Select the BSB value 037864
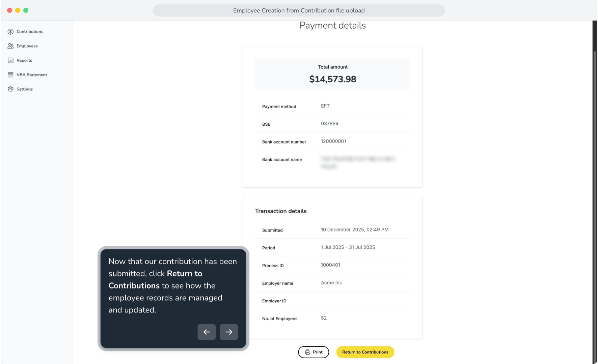 pyautogui.click(x=329, y=124)
